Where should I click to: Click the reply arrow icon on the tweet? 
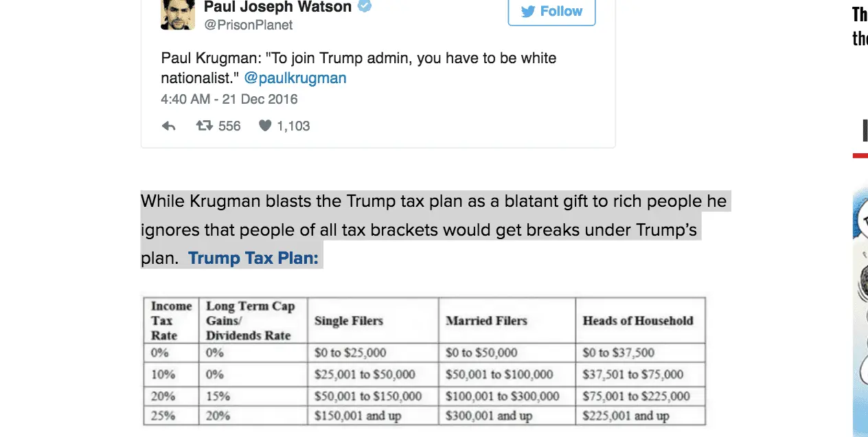coord(169,126)
